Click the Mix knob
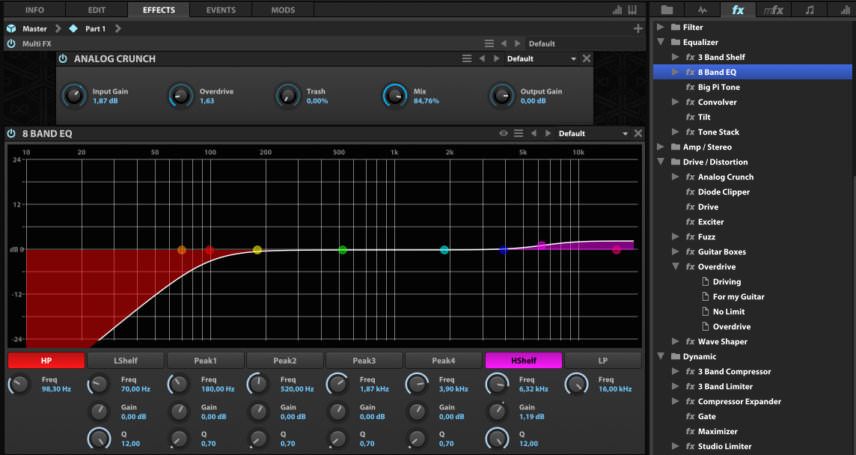The image size is (856, 455). pyautogui.click(x=395, y=96)
